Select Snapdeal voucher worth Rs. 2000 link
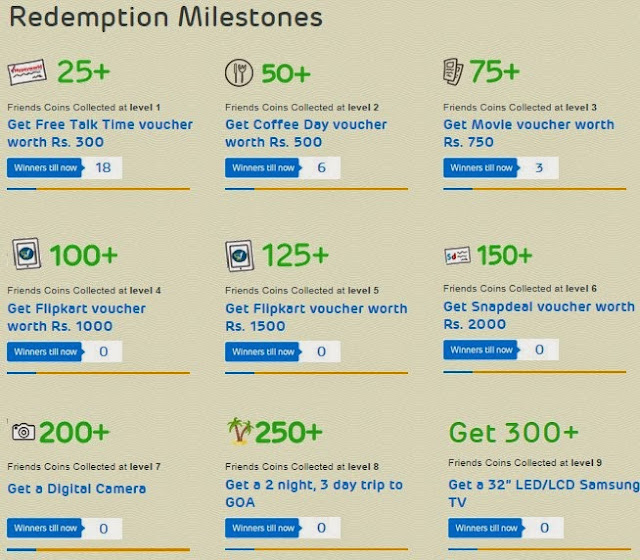 click(538, 316)
